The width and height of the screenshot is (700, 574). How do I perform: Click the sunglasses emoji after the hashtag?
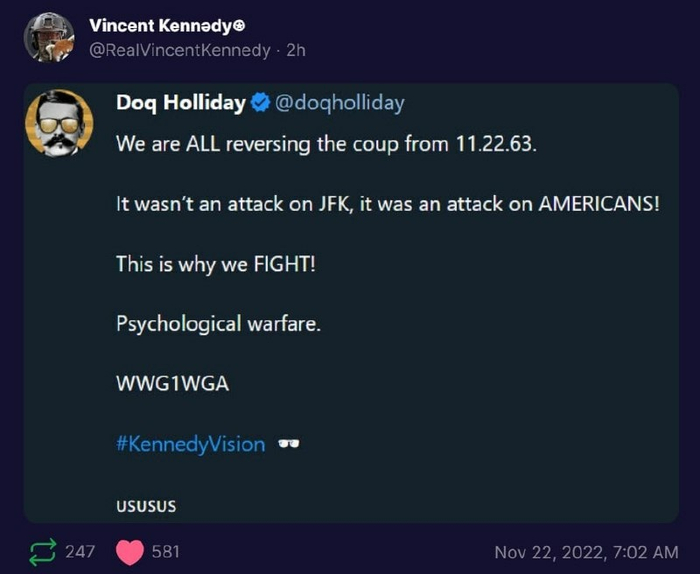290,444
